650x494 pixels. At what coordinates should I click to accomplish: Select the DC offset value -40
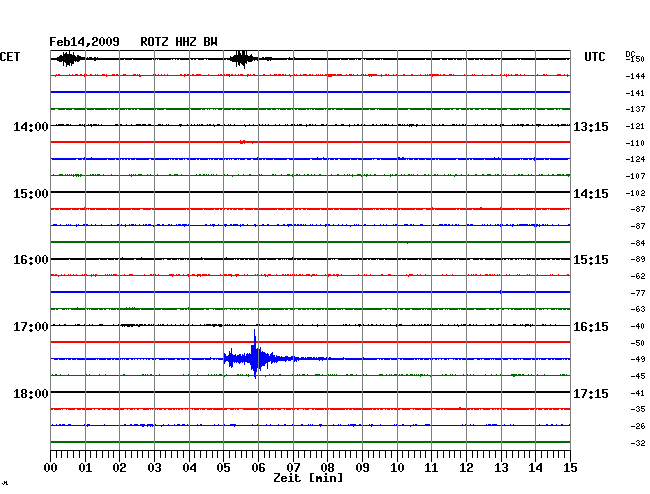click(x=638, y=326)
